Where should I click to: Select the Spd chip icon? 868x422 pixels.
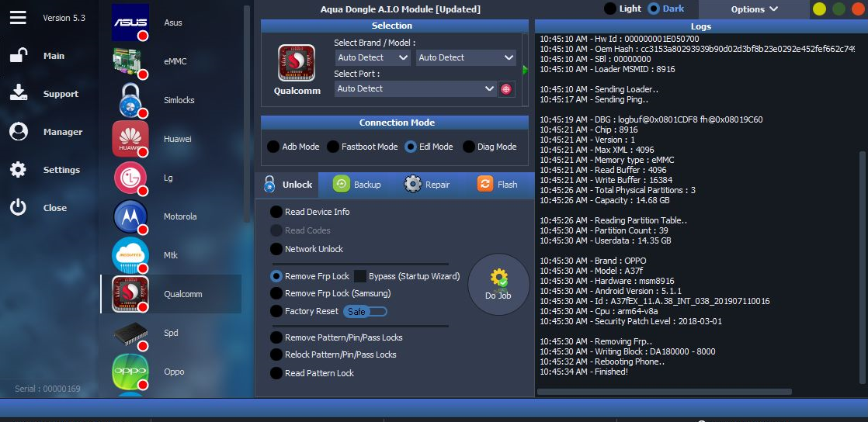tap(130, 333)
